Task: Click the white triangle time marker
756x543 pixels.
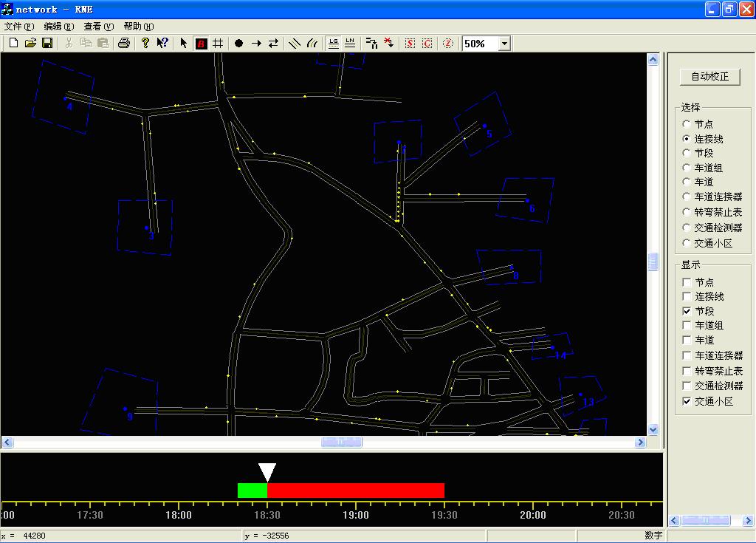Action: (x=267, y=471)
